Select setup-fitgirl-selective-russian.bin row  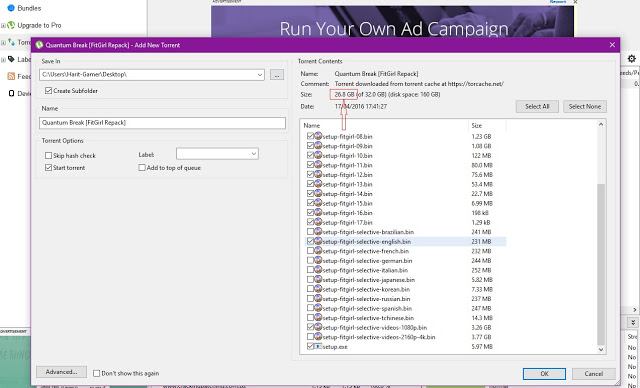406,299
